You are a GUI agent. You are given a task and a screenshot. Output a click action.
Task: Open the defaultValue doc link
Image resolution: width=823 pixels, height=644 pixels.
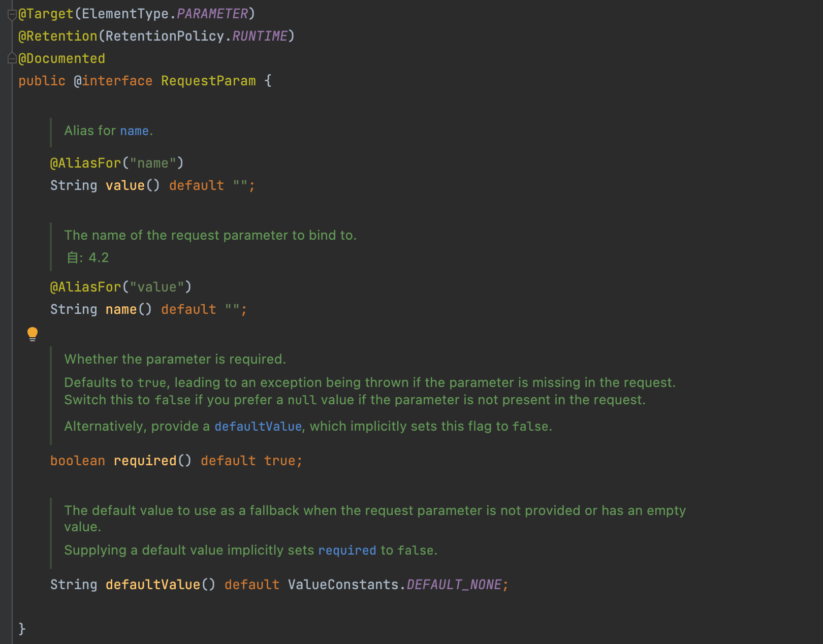258,427
